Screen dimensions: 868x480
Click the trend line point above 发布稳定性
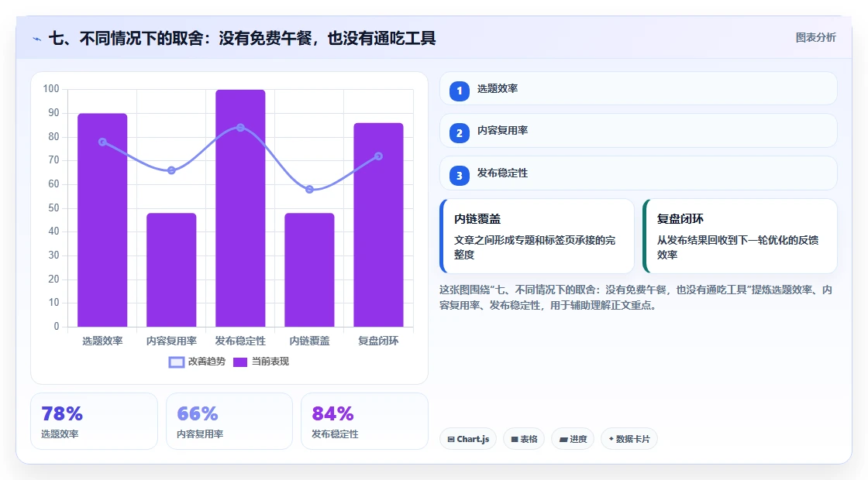click(240, 128)
